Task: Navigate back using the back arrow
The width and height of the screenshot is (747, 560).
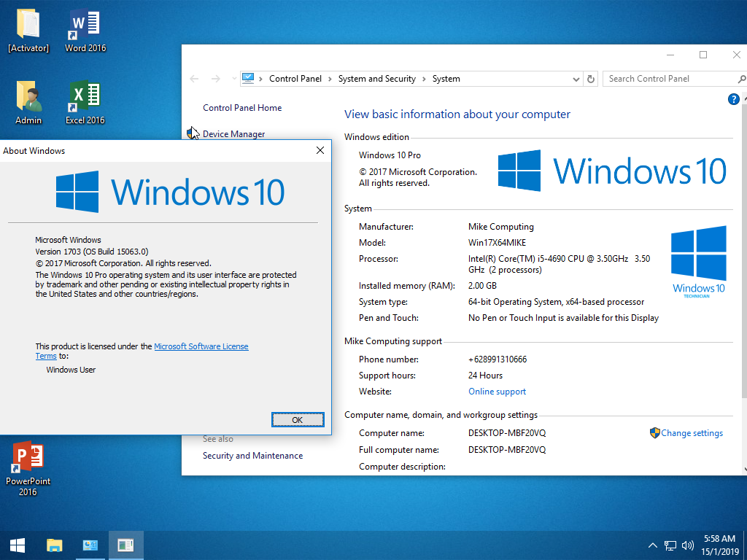Action: pyautogui.click(x=193, y=78)
